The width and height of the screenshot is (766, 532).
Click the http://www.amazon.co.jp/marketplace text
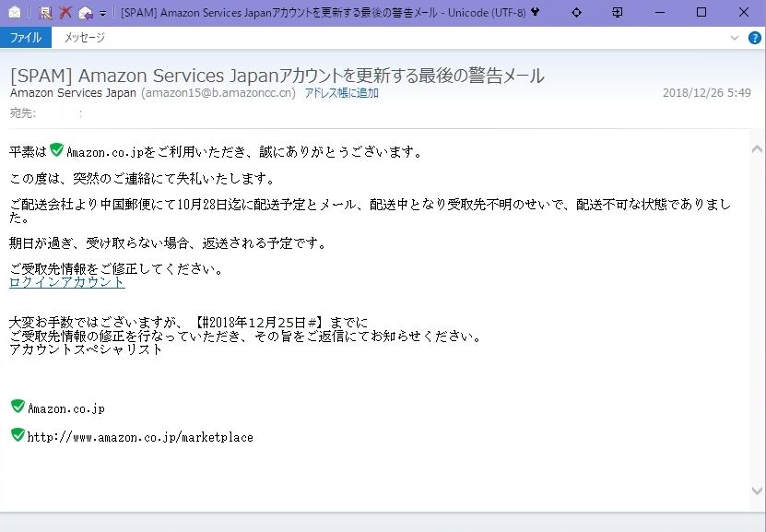(140, 437)
